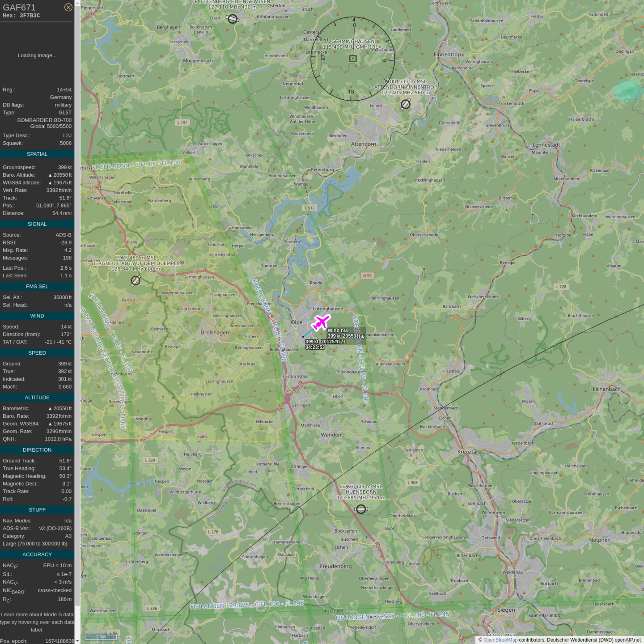Click the FMS SEL section header
Screen dimensions: 644x644
click(37, 286)
